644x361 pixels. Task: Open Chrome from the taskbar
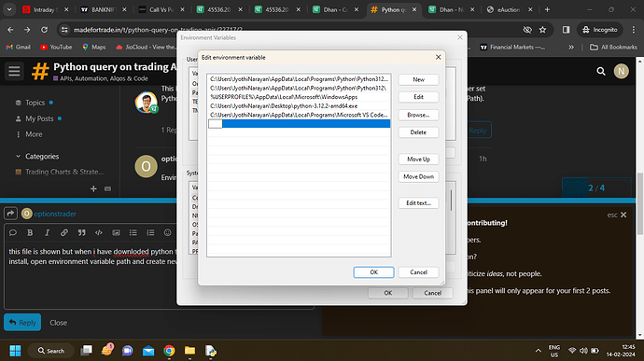169,351
